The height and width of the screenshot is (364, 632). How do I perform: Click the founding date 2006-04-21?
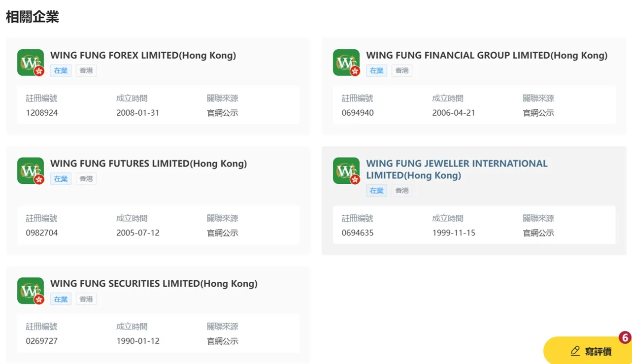coord(454,113)
